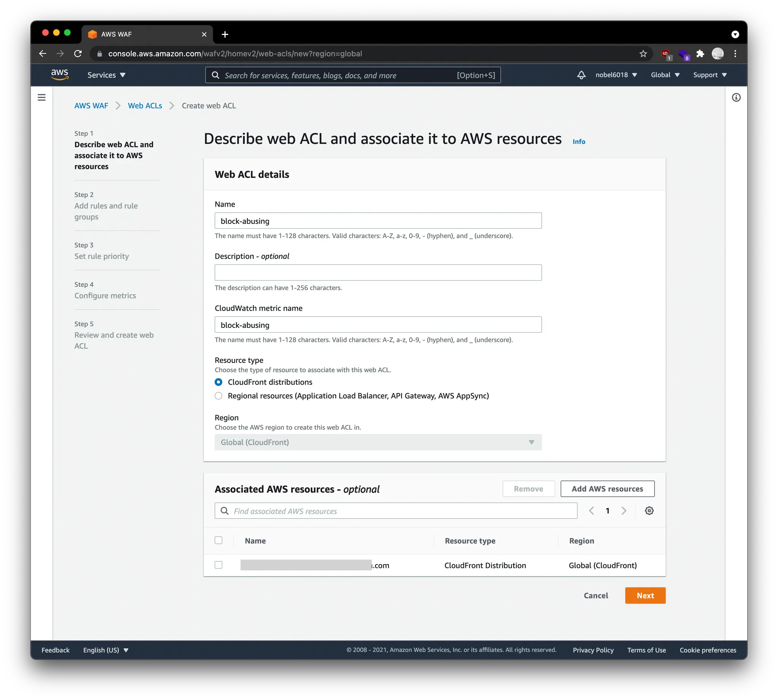Click the Add AWS resources button
This screenshot has width=778, height=700.
[607, 489]
